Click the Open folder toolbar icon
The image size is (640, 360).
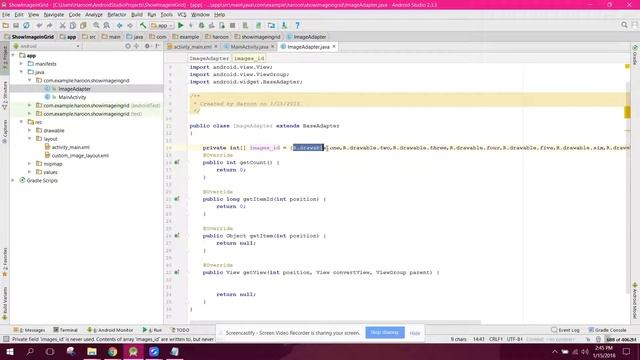pyautogui.click(x=6, y=25)
